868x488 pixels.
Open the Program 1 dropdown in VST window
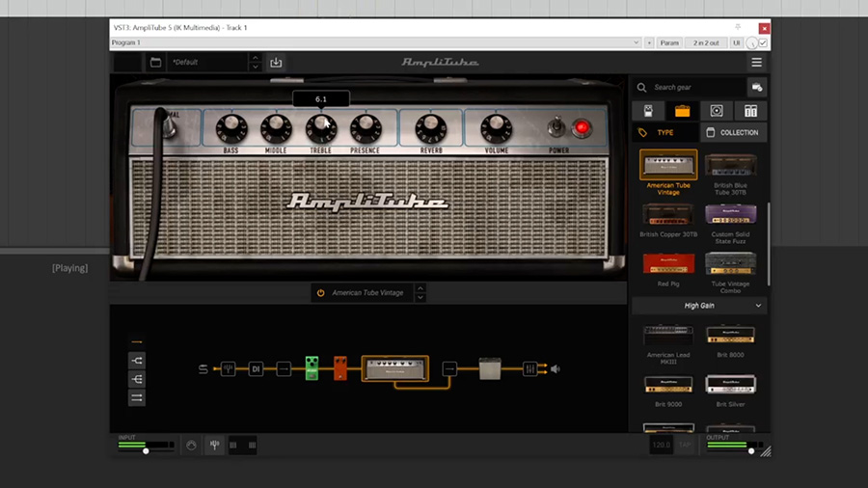[x=376, y=42]
